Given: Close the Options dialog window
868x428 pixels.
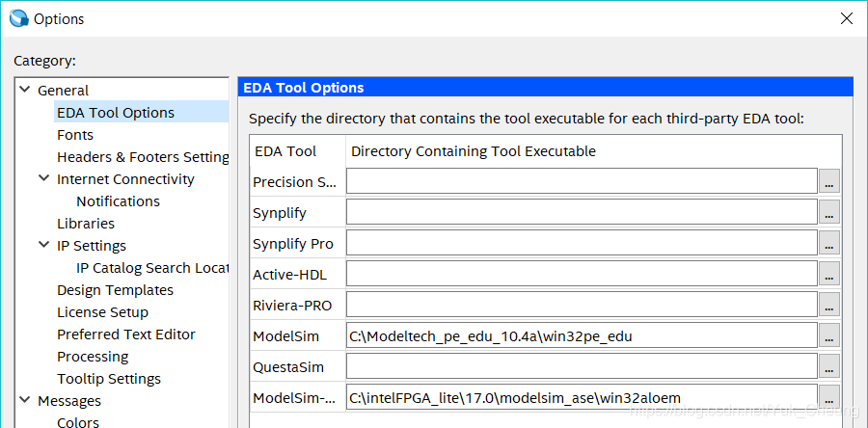Looking at the screenshot, I should click(846, 18).
